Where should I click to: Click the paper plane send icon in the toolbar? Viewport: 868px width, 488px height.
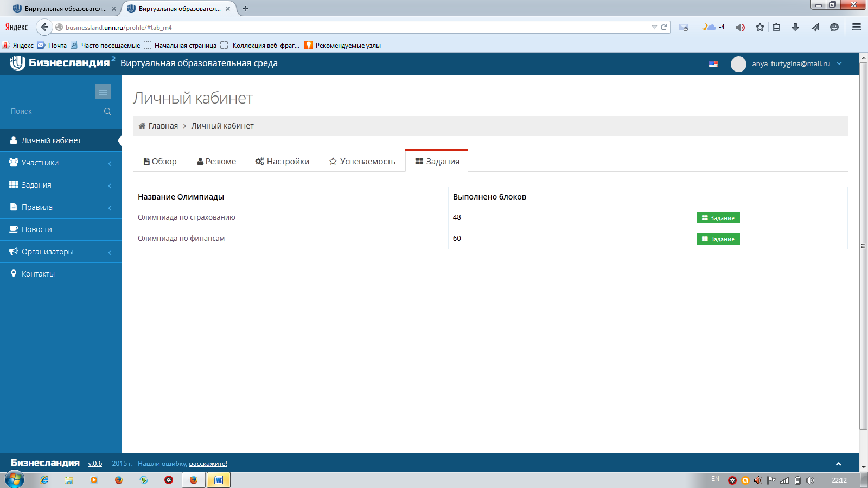coord(815,27)
